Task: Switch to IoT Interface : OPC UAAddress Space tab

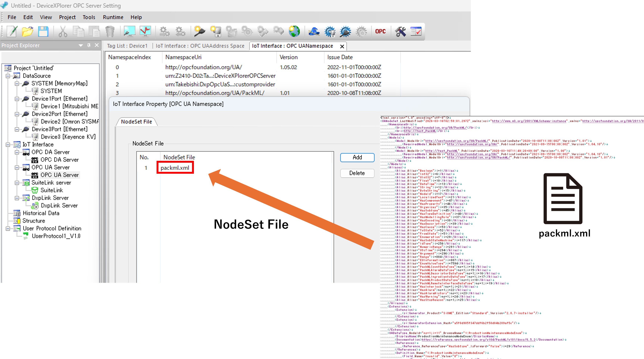Action: pyautogui.click(x=200, y=46)
